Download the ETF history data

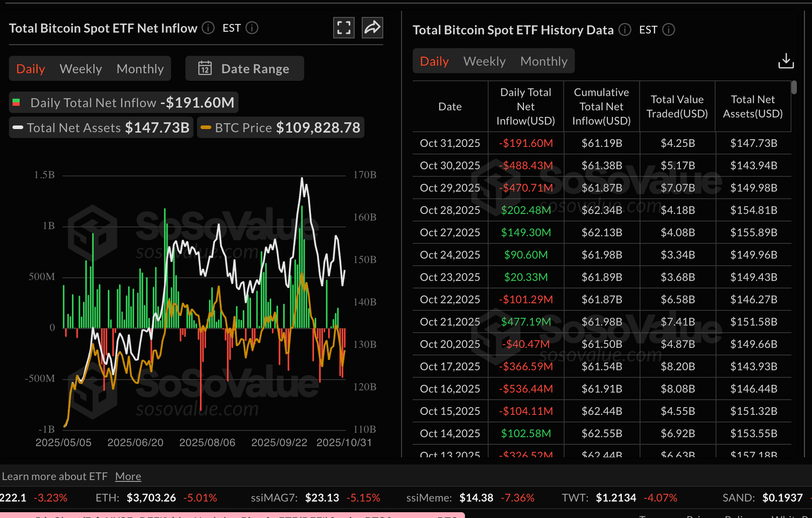[x=786, y=61]
